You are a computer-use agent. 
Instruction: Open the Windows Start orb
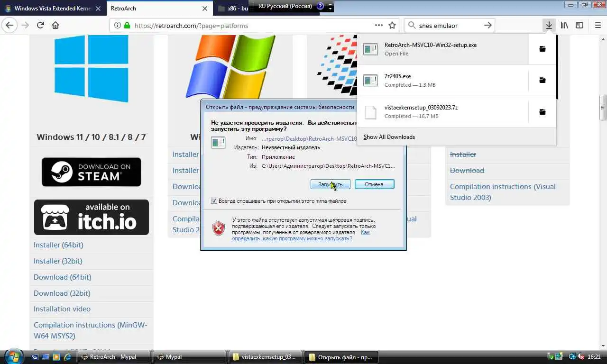[x=13, y=356]
